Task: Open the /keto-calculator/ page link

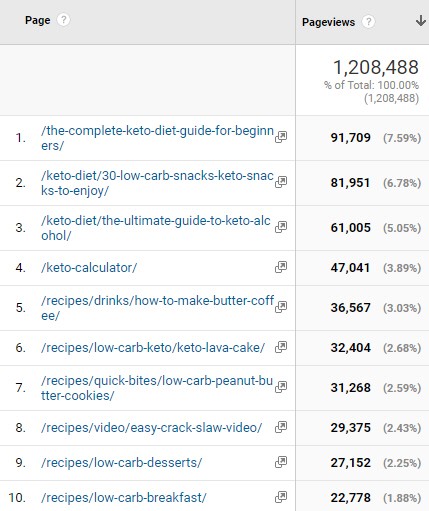Action: (x=89, y=268)
